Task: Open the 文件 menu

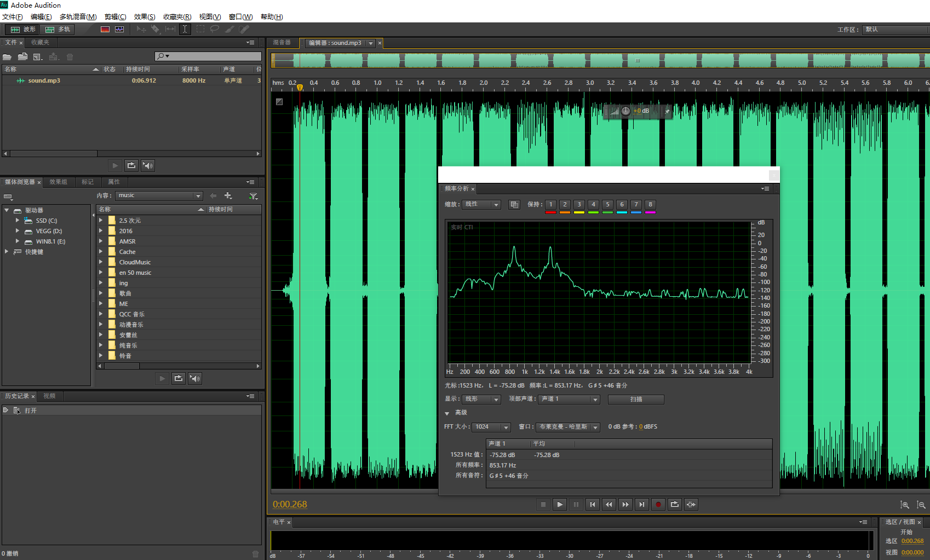Action: (x=12, y=17)
